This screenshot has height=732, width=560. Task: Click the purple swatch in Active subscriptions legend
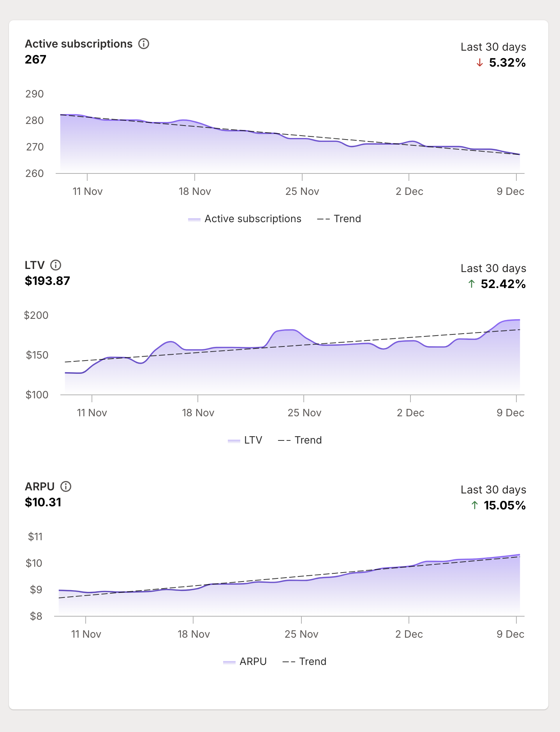tap(194, 219)
